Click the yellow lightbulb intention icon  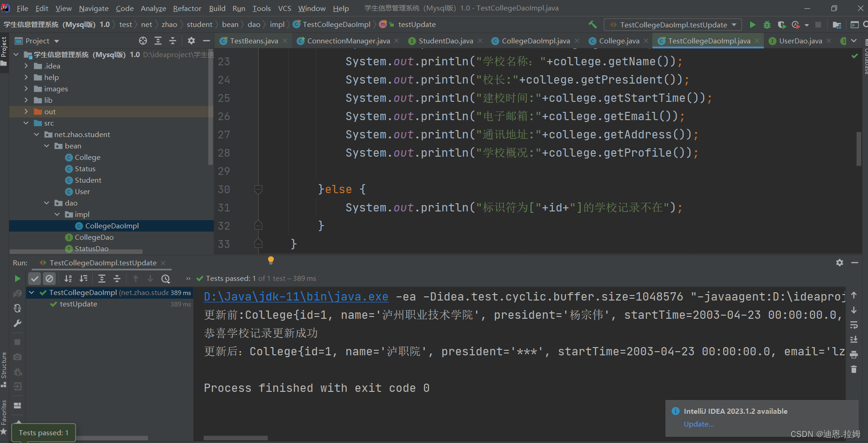click(271, 260)
